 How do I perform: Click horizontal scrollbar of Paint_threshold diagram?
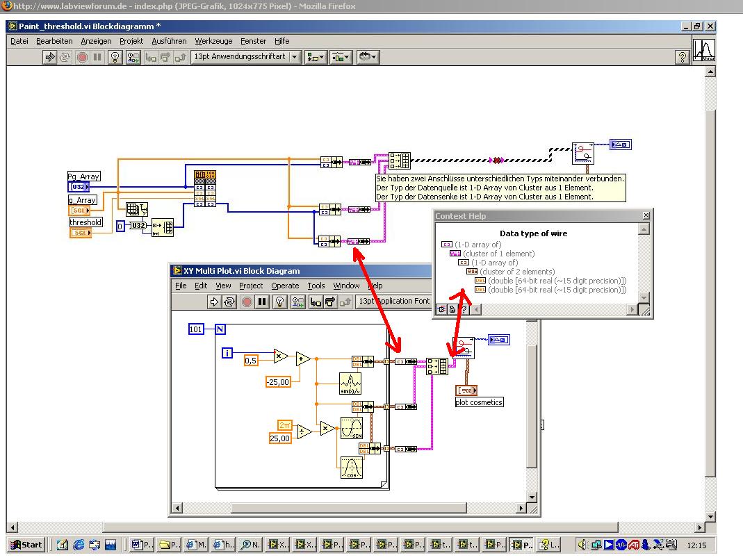360,527
